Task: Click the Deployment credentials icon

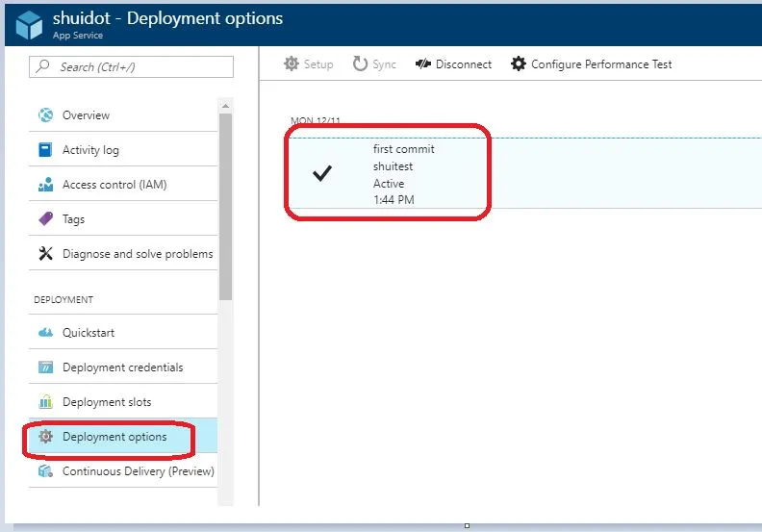Action: pyautogui.click(x=45, y=367)
